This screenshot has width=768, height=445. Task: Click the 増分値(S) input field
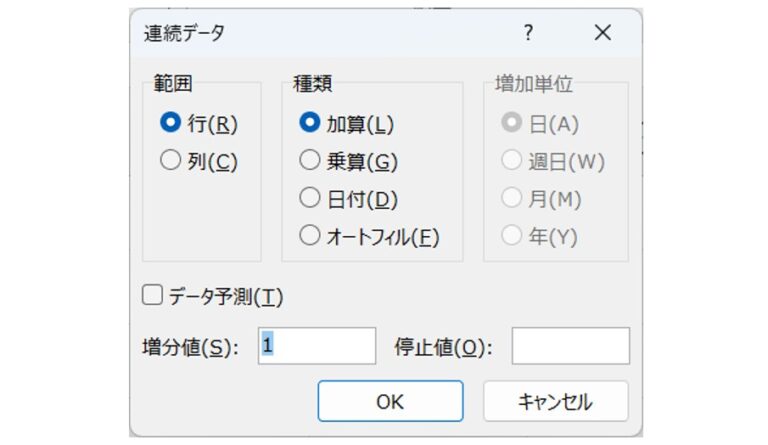pos(317,346)
